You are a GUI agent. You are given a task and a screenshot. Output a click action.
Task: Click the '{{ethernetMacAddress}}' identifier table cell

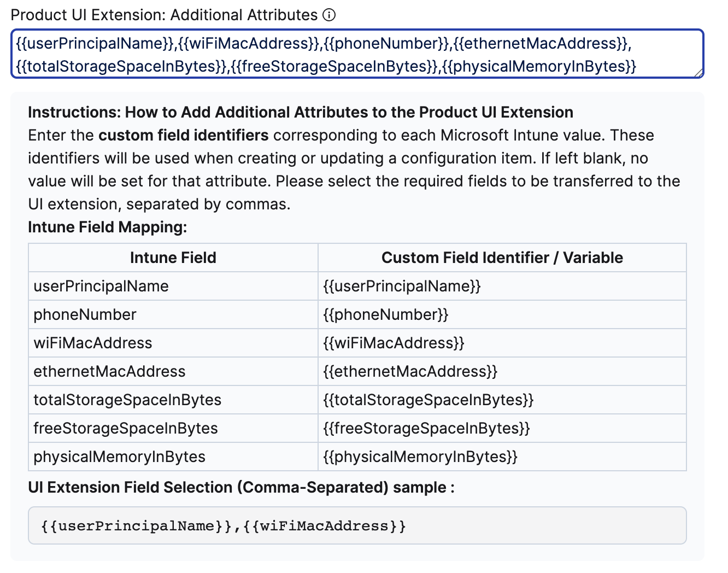point(502,371)
